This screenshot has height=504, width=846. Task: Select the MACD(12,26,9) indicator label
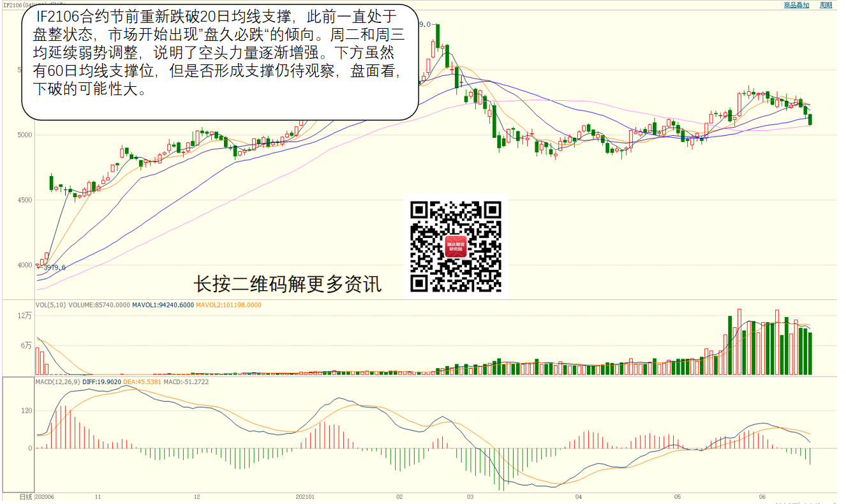(x=57, y=382)
